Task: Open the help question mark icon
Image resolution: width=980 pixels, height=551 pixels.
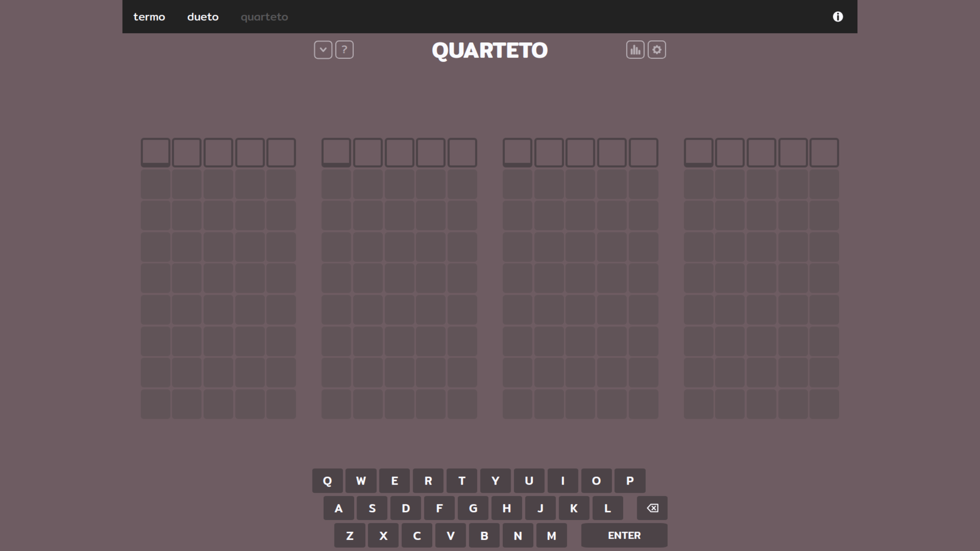Action: (344, 50)
